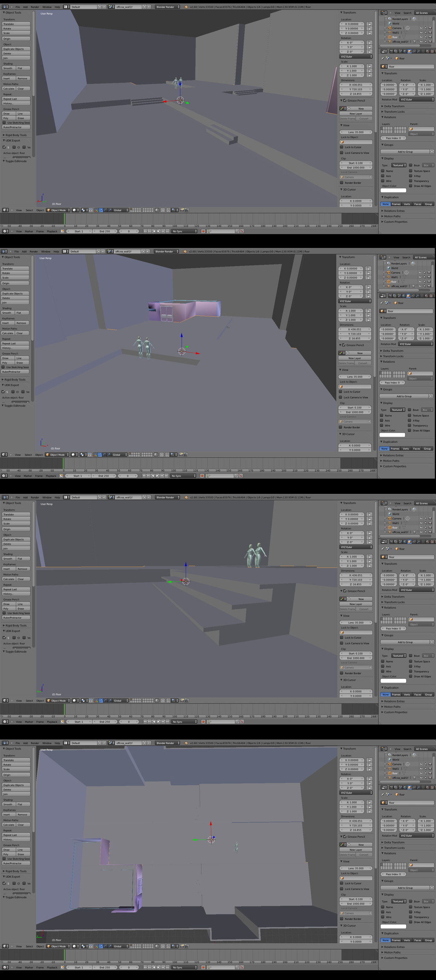436x980 pixels.
Task: Click New Layer button in fourth screenshot
Action: point(356,850)
